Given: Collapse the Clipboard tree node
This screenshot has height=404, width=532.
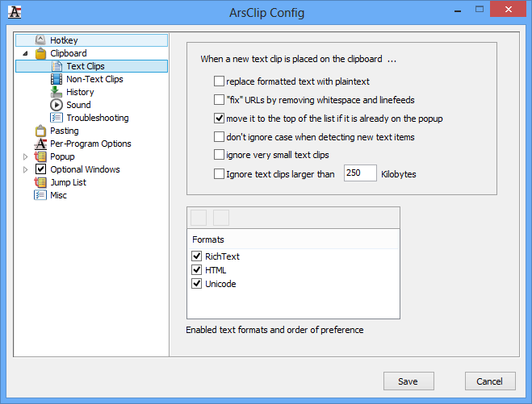Looking at the screenshot, I should 26,53.
